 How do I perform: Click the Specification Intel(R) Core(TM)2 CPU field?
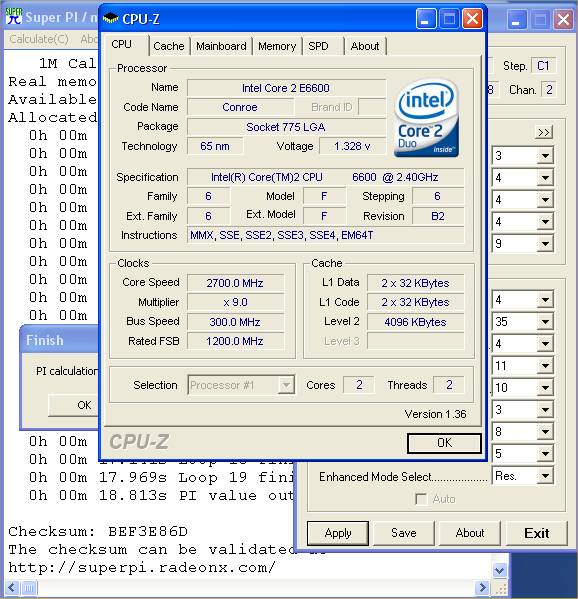click(x=325, y=177)
